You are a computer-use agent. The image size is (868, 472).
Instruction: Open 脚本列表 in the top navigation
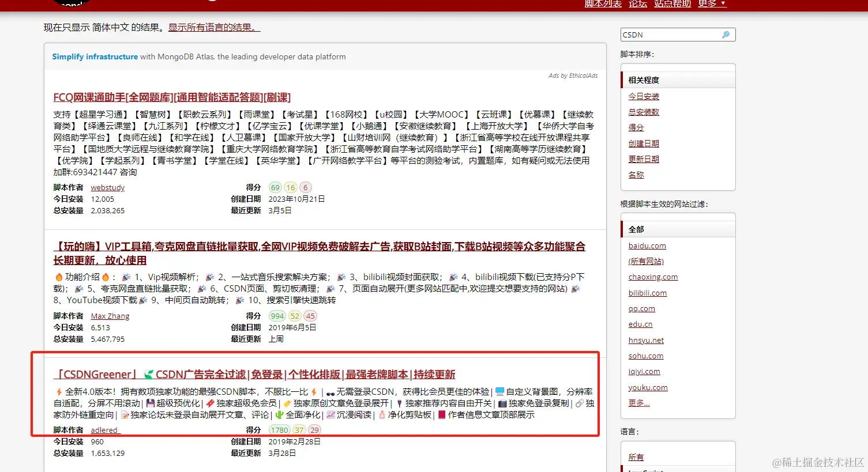coord(603,3)
